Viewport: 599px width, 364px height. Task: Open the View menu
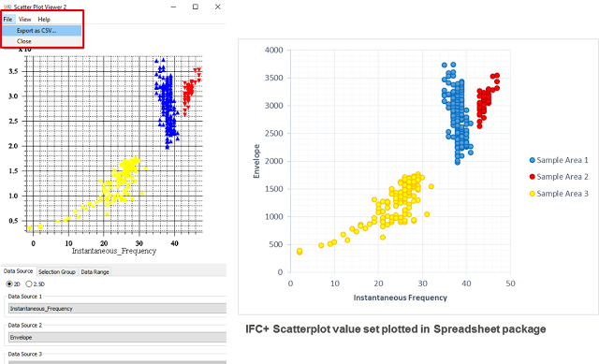tap(25, 19)
